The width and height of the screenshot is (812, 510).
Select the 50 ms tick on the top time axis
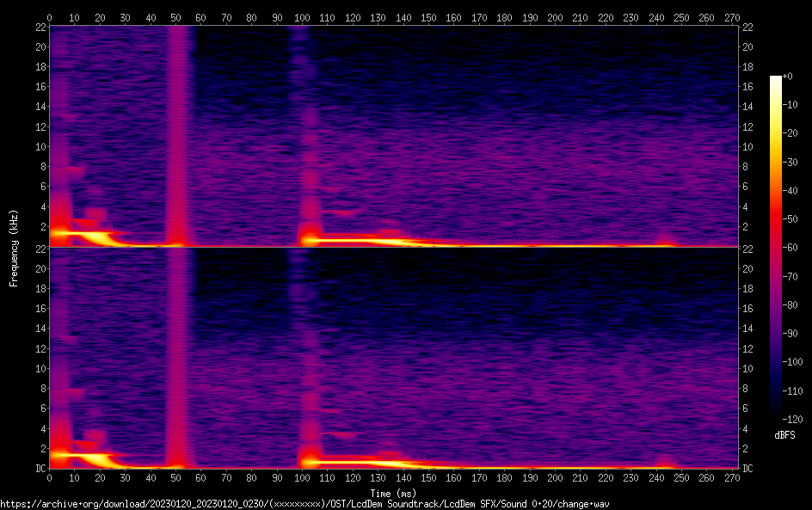[175, 17]
